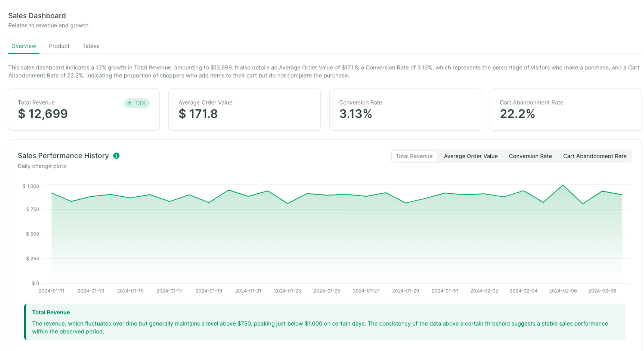Click the Total Revenue summary card
The image size is (644, 351).
click(x=83, y=110)
